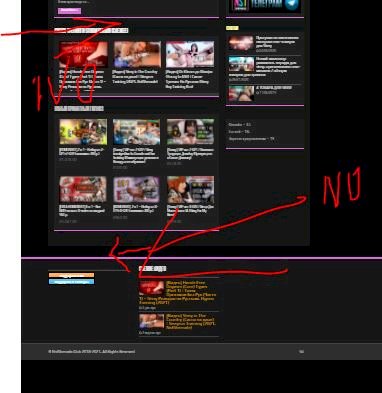Click the yellow label above the sidebar posts
The height and width of the screenshot is (393, 382).
[x=232, y=28]
